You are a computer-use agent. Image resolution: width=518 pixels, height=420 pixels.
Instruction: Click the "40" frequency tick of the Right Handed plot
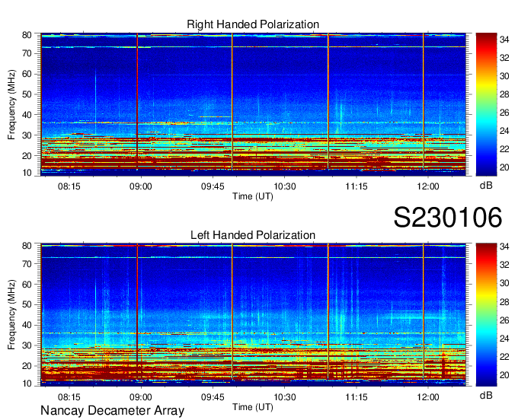[27, 115]
